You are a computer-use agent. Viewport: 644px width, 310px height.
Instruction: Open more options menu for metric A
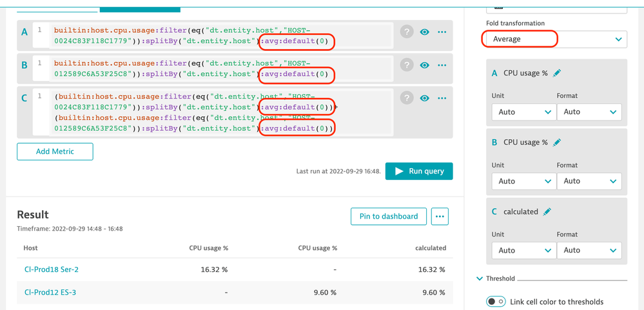pos(442,32)
